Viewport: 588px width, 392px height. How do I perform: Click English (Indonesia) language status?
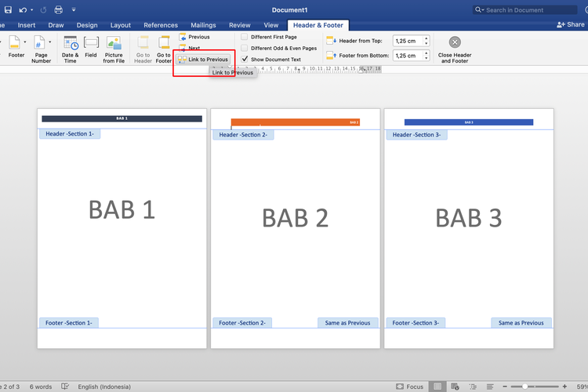(x=104, y=387)
